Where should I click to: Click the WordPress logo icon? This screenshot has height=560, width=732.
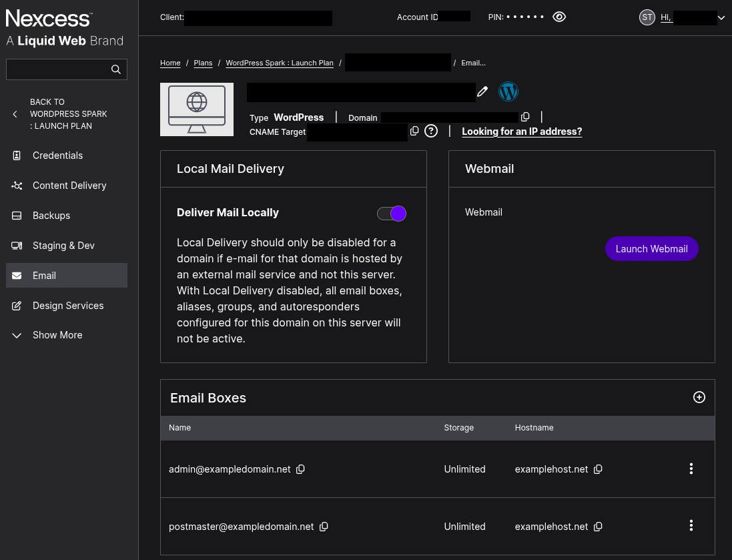coord(508,91)
